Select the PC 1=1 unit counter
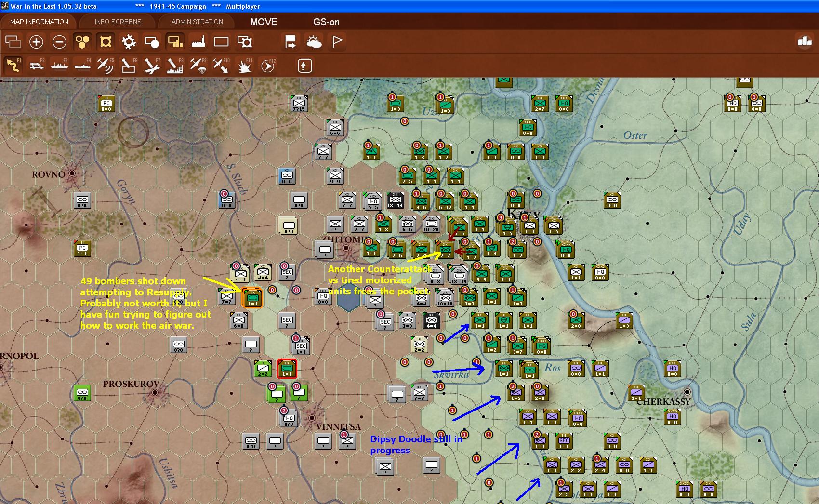Screen dimensions: 819x504 click(x=82, y=248)
